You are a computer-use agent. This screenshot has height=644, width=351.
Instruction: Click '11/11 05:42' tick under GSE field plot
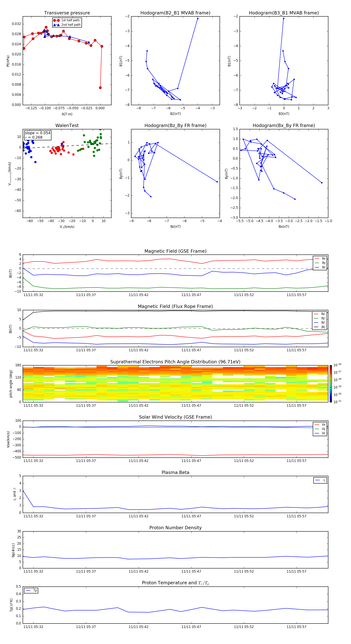(138, 295)
